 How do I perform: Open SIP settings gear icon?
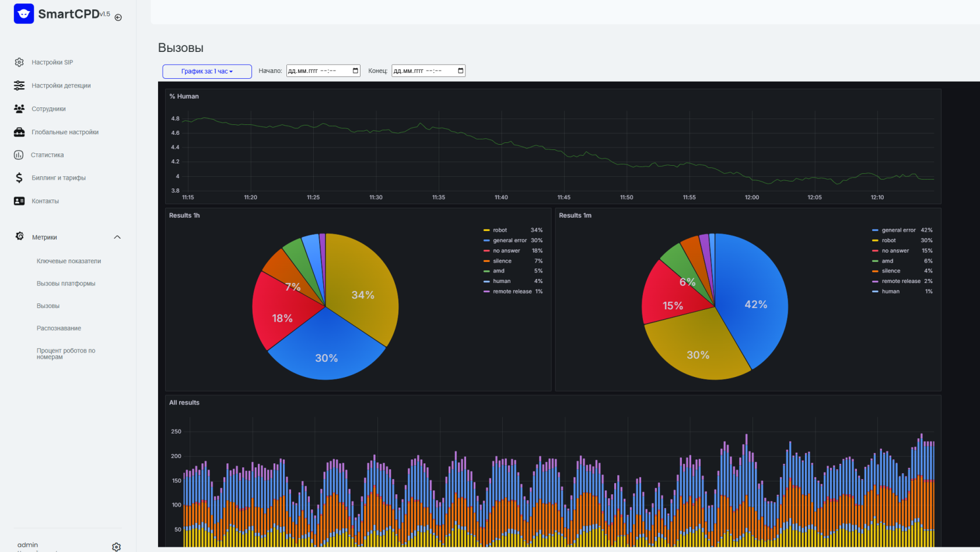click(x=19, y=62)
